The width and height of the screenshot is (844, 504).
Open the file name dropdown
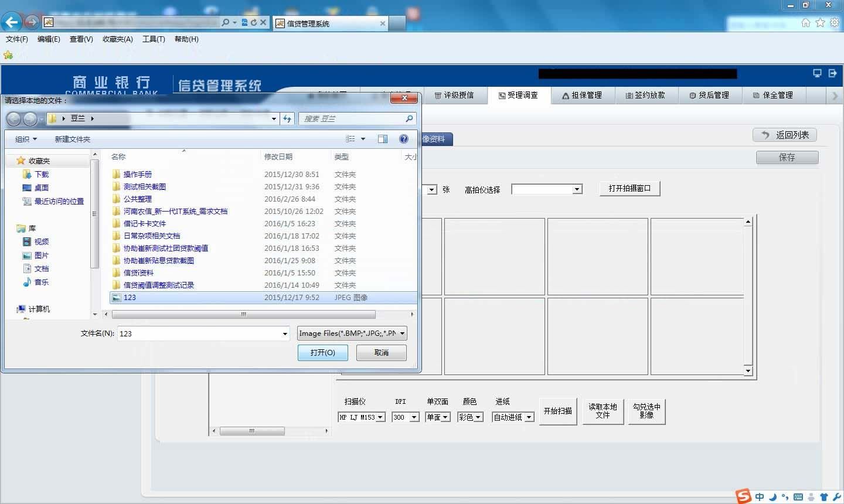285,333
